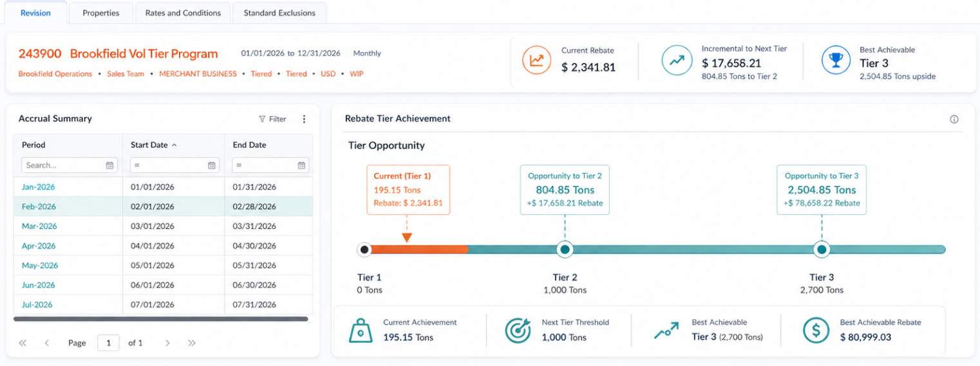This screenshot has height=366, width=980.
Task: Open the Properties tab
Action: (101, 13)
